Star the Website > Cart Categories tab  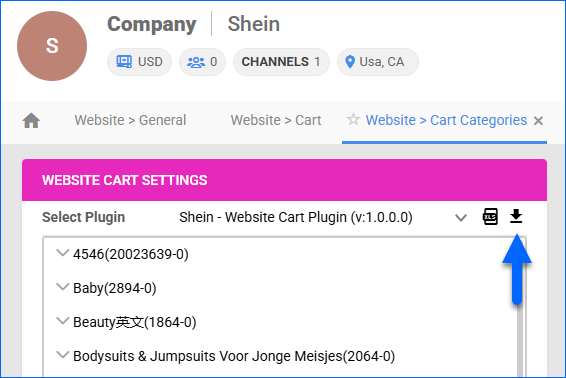[353, 119]
